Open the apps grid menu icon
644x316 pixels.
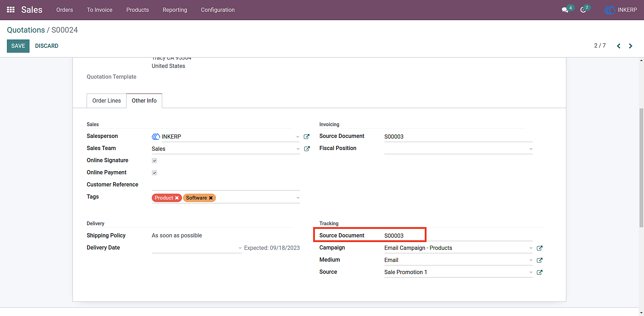click(11, 10)
